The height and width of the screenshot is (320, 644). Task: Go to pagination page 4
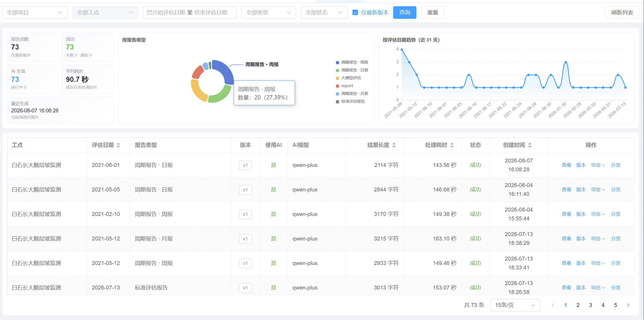tap(603, 305)
